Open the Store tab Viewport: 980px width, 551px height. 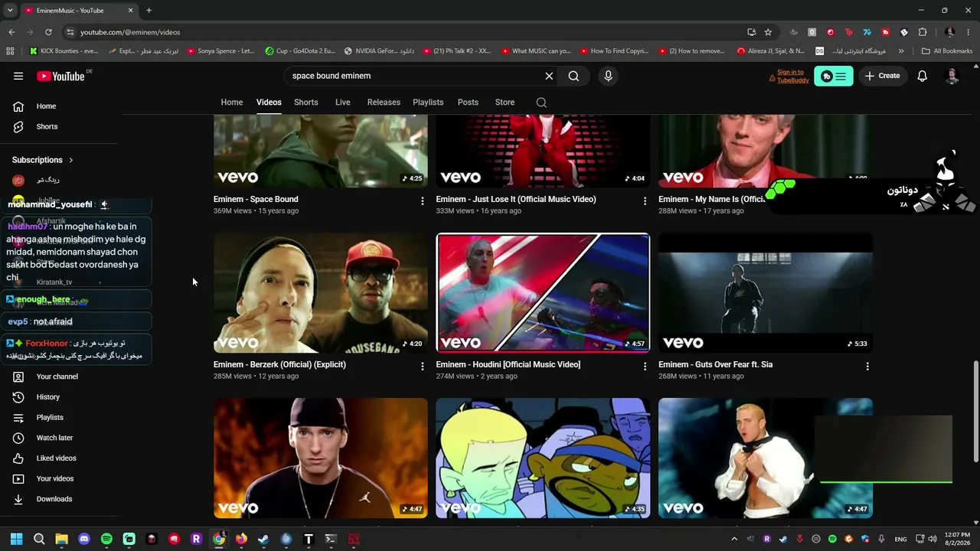click(505, 103)
